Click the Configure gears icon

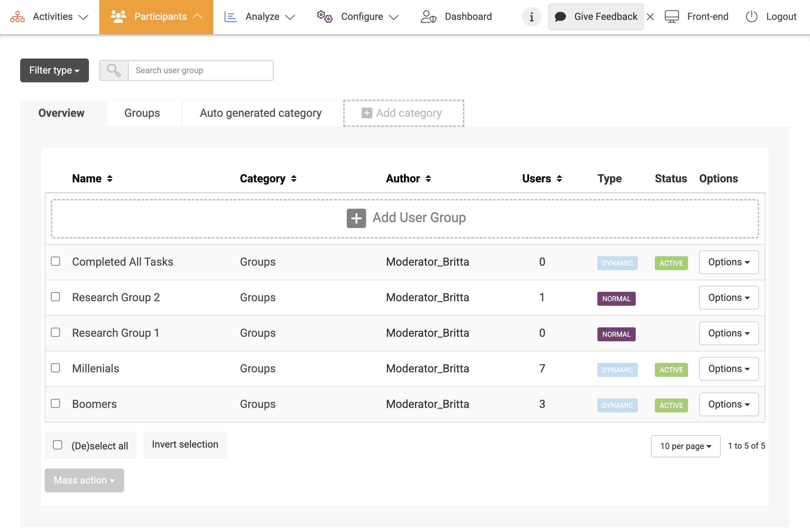[324, 16]
